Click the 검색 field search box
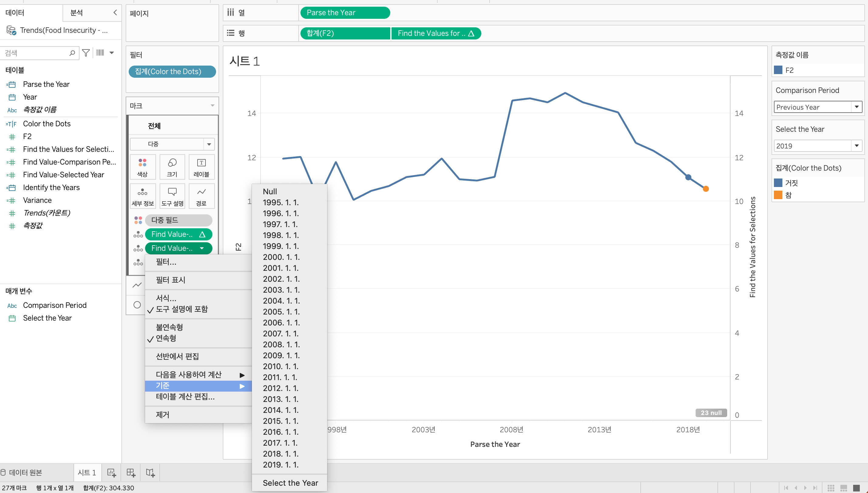This screenshot has height=493, width=868. [x=40, y=53]
